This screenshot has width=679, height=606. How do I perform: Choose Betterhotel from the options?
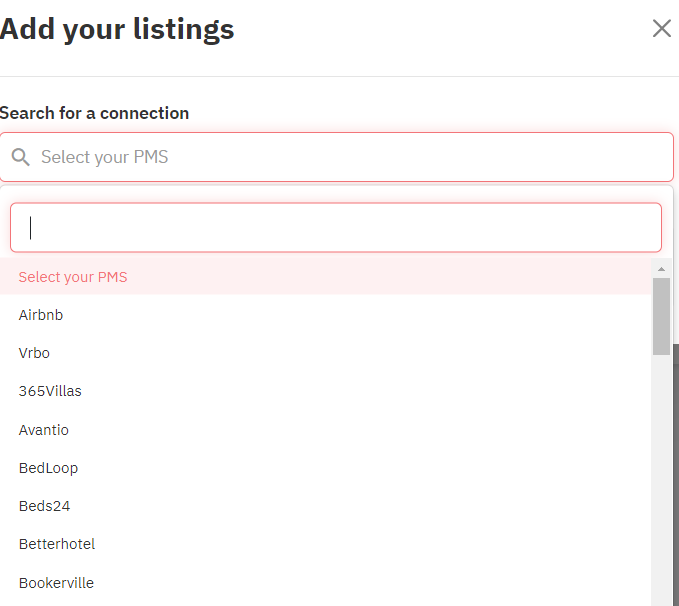(326, 544)
